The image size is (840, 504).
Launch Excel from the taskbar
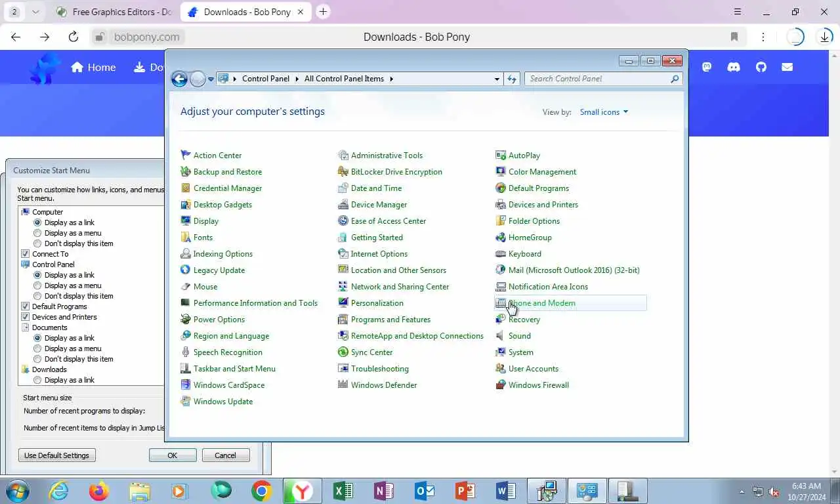pos(343,491)
